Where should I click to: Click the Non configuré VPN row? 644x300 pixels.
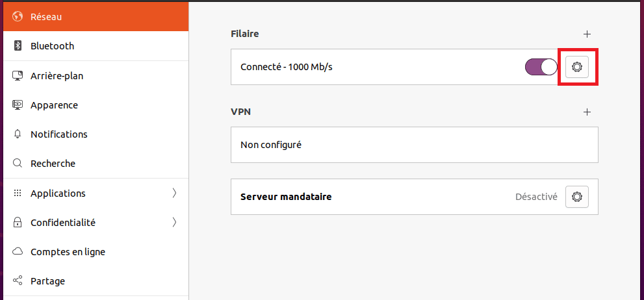415,145
